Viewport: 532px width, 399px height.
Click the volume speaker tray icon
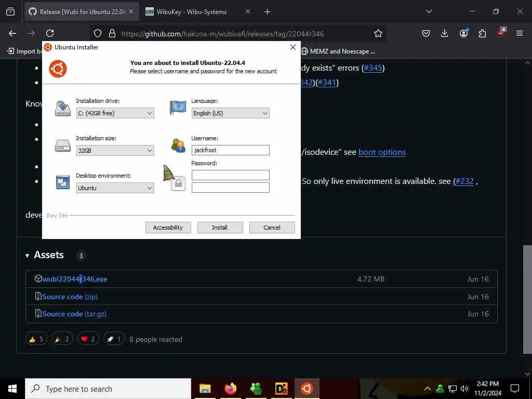[464, 389]
